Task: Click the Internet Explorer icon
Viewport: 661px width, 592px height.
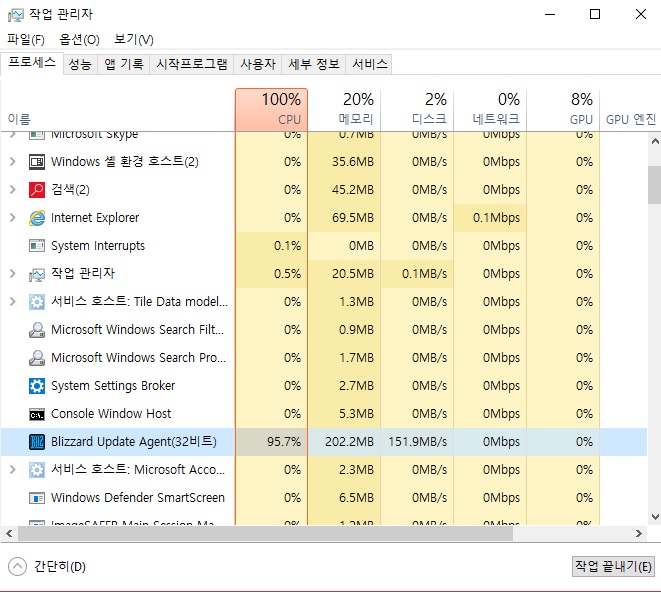Action: [x=37, y=218]
